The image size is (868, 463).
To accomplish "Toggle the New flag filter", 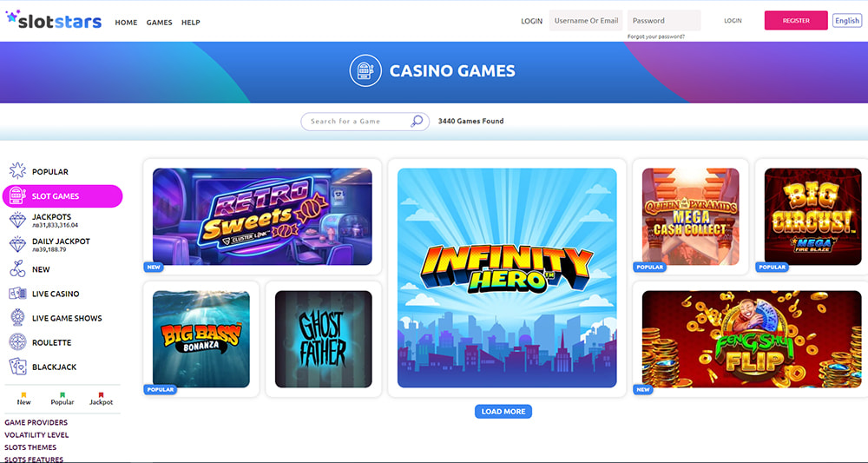I will coord(23,399).
